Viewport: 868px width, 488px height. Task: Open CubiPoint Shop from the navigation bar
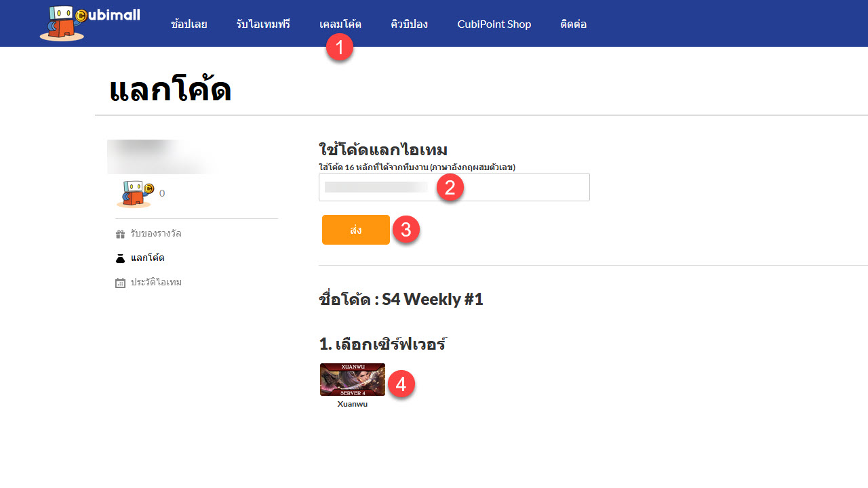point(494,24)
